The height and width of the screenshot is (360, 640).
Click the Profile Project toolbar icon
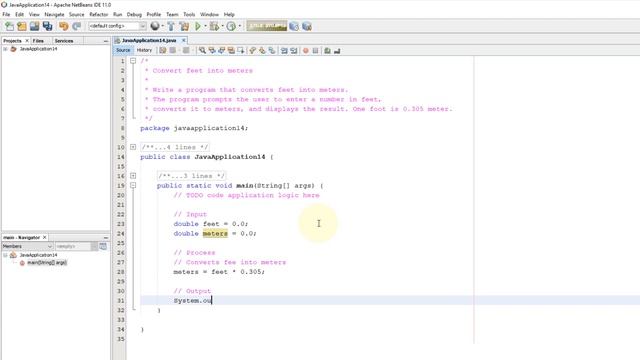click(231, 27)
